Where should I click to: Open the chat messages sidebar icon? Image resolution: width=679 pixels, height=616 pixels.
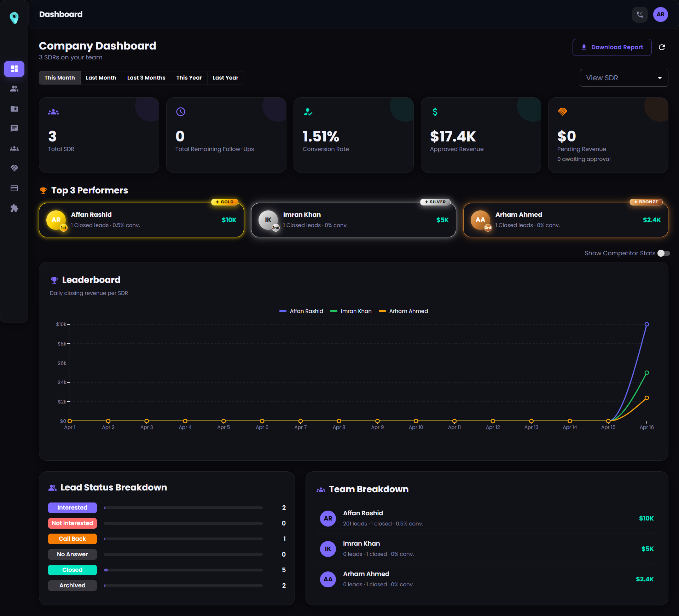tap(14, 128)
